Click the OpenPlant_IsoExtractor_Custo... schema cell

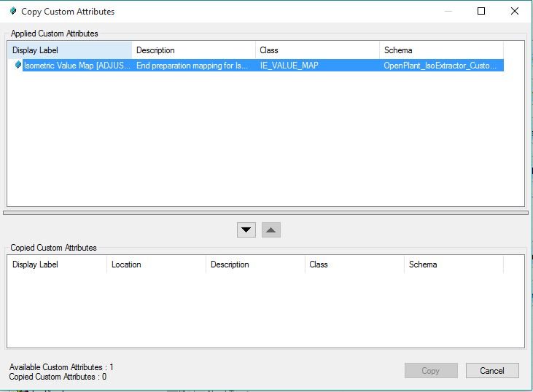(x=440, y=66)
